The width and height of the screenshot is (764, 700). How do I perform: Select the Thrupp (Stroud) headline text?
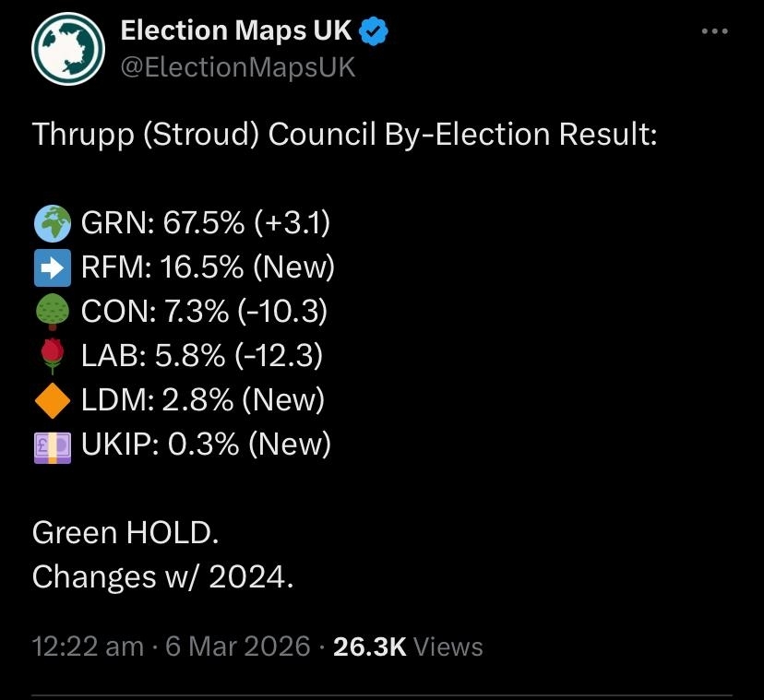click(344, 135)
